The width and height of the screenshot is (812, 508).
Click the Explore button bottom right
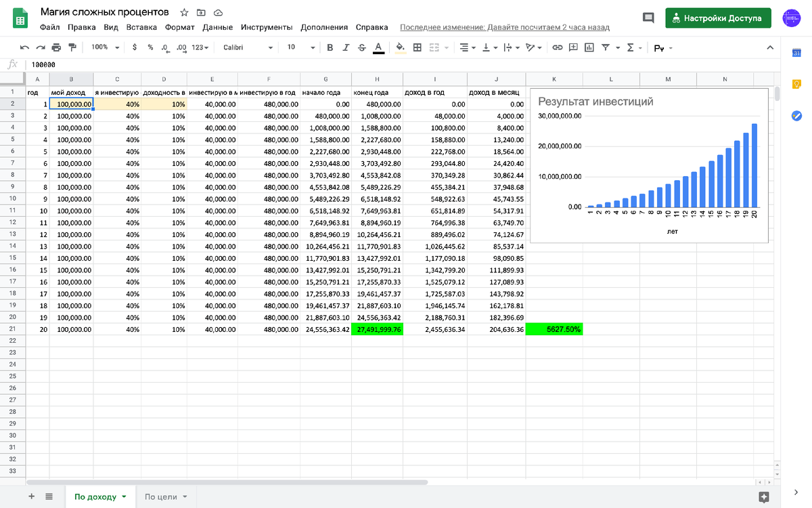pyautogui.click(x=764, y=496)
